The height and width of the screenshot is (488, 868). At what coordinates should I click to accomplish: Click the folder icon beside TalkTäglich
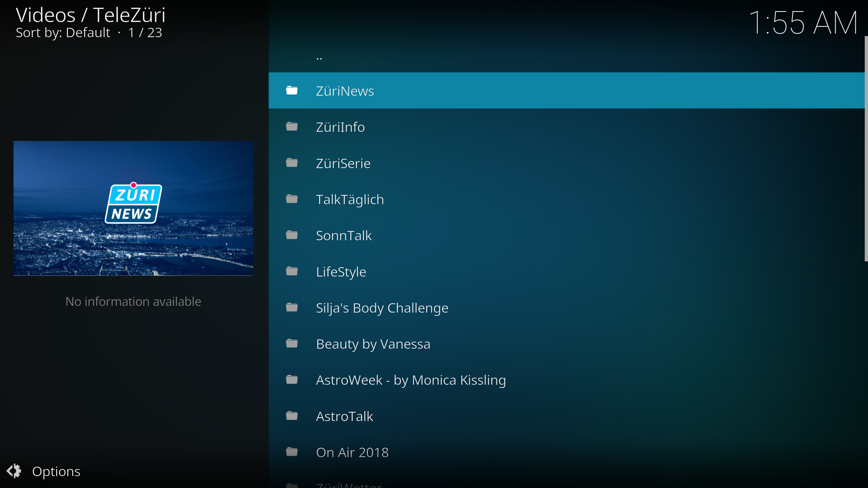tap(292, 199)
